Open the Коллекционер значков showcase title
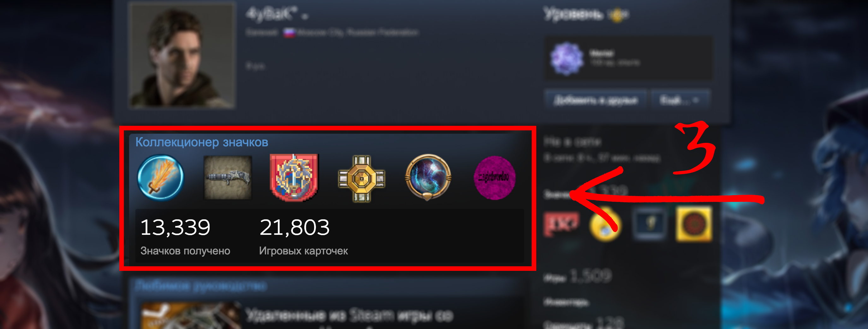This screenshot has width=868, height=329. [x=201, y=142]
